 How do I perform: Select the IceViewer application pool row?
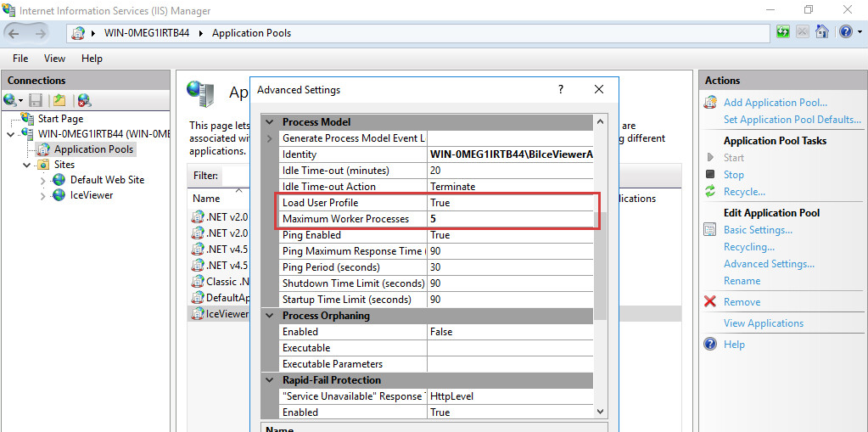pyautogui.click(x=434, y=313)
